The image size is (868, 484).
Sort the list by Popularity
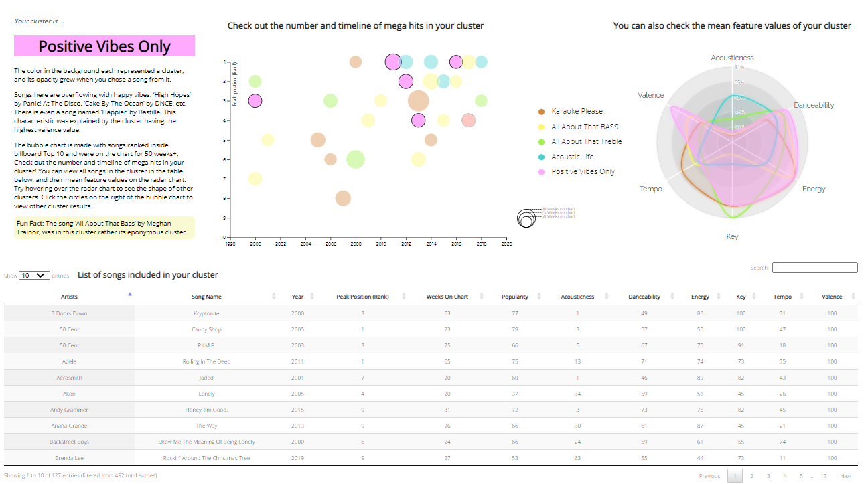click(515, 297)
